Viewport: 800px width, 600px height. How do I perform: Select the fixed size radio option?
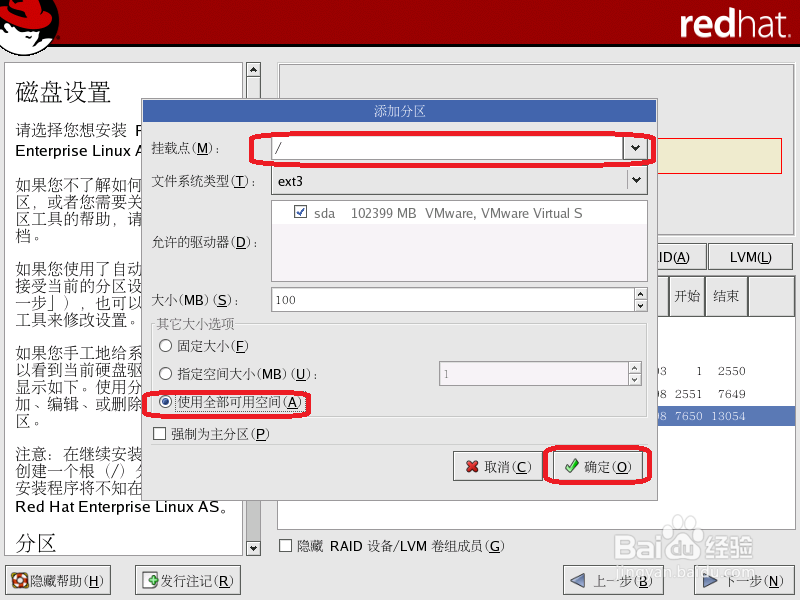coord(165,346)
